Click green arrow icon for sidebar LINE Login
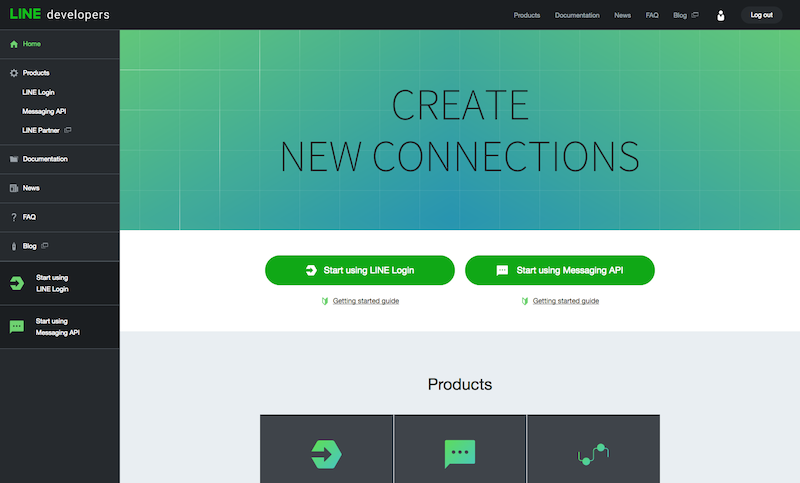The height and width of the screenshot is (483, 800). coord(17,283)
